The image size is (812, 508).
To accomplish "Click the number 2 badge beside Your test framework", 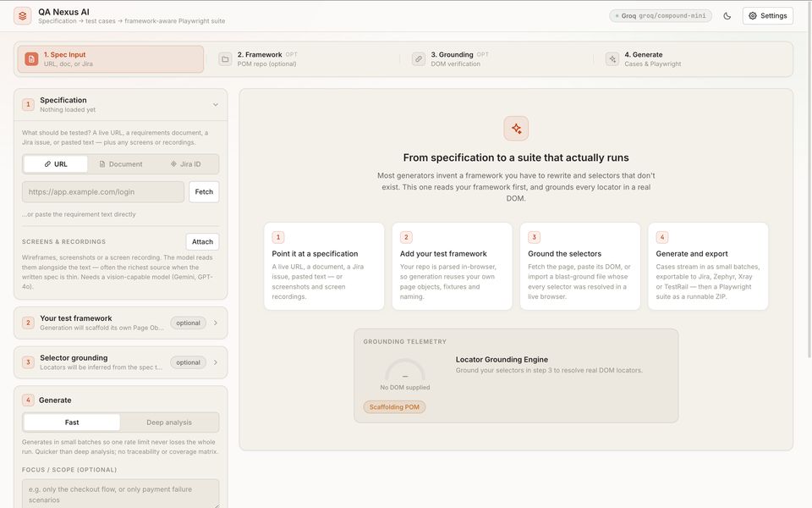I will (28, 323).
